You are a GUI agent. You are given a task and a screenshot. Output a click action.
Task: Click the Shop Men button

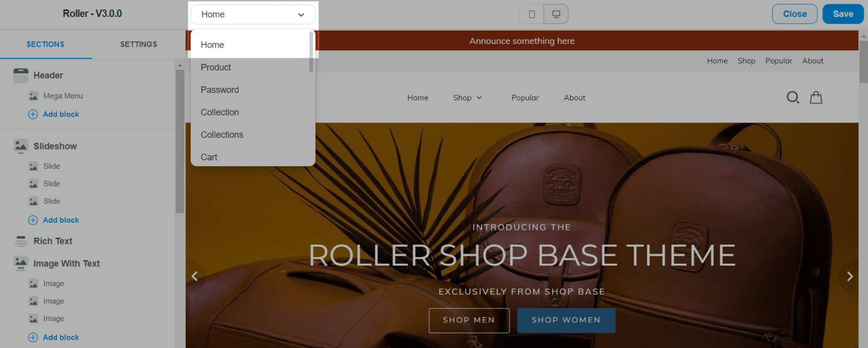469,320
